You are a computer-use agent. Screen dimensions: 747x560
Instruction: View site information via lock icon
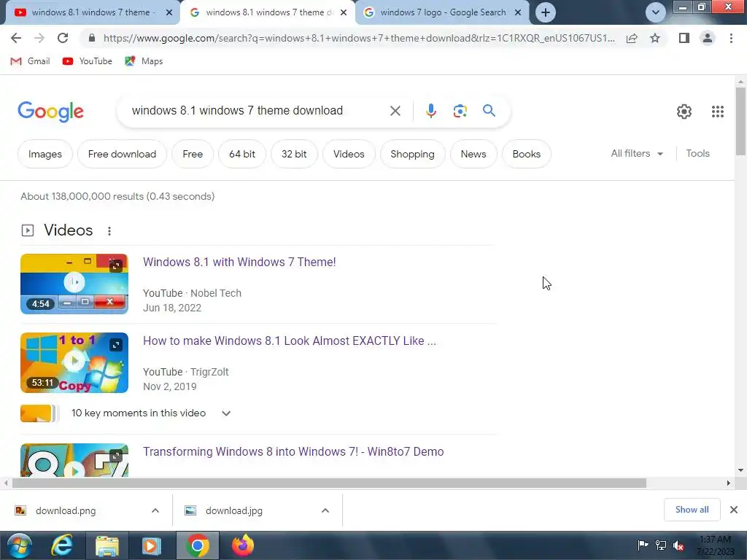pyautogui.click(x=92, y=38)
